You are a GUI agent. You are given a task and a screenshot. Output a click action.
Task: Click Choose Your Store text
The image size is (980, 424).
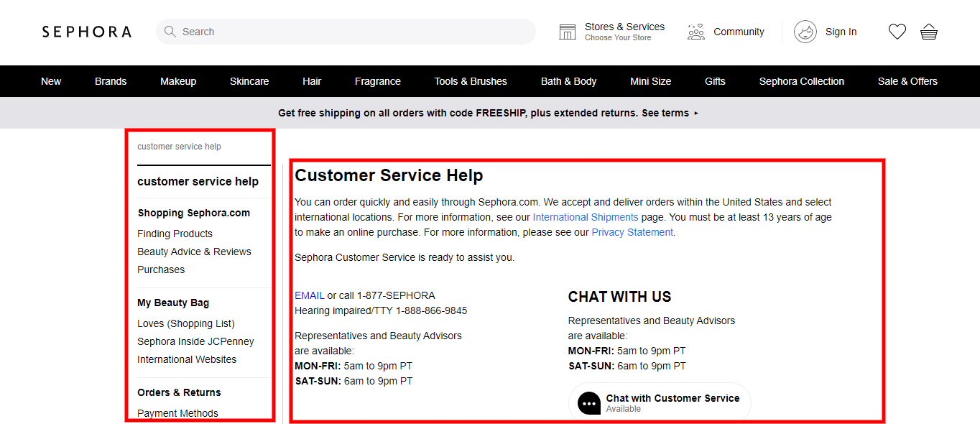[618, 38]
